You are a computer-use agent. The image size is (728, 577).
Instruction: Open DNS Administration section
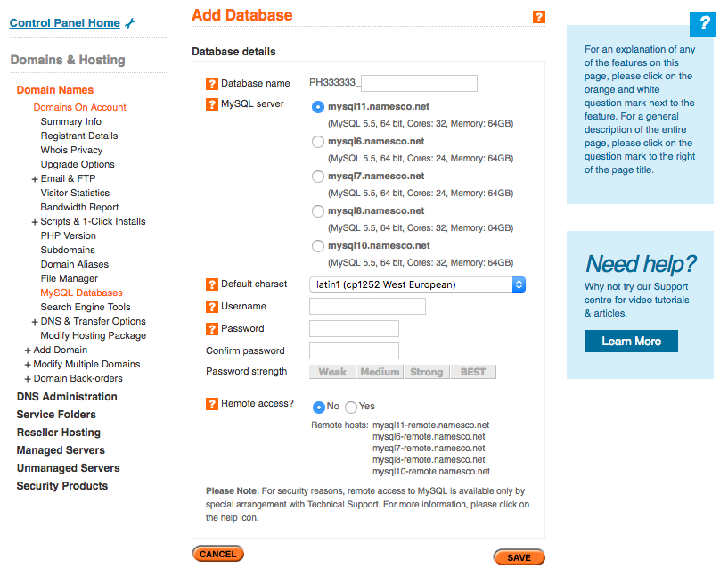[67, 397]
